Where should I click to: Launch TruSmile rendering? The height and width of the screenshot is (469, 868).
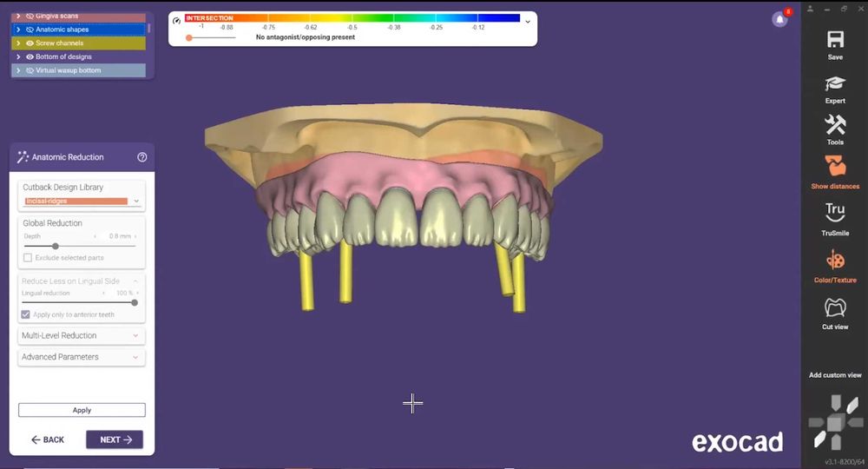(x=835, y=212)
